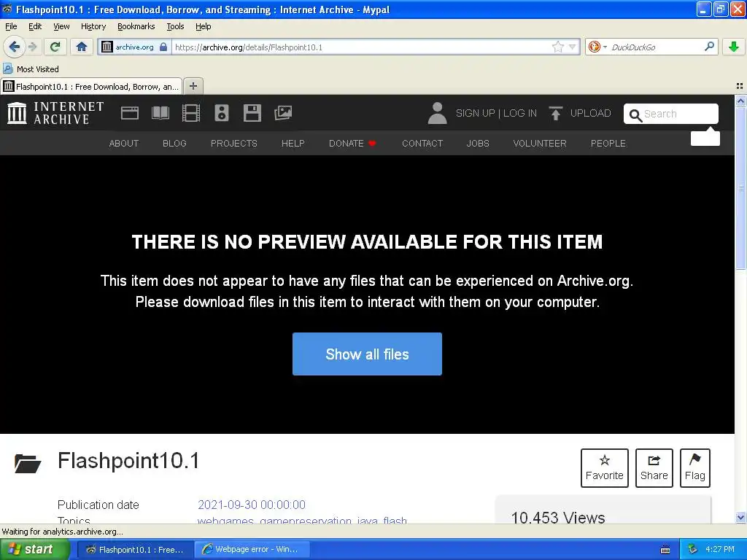Viewport: 747px width, 560px height.
Task: Open the address bar history dropdown arrow
Action: click(x=572, y=47)
